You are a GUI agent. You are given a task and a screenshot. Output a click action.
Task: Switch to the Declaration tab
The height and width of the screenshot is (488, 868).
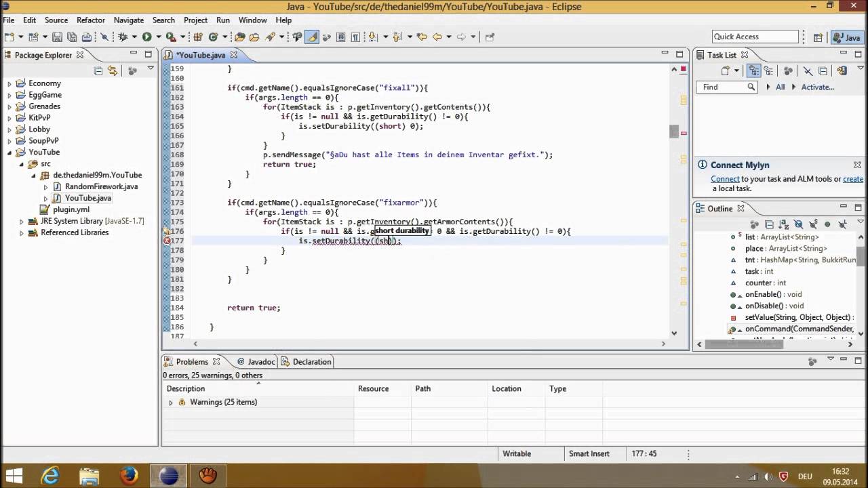coord(307,362)
